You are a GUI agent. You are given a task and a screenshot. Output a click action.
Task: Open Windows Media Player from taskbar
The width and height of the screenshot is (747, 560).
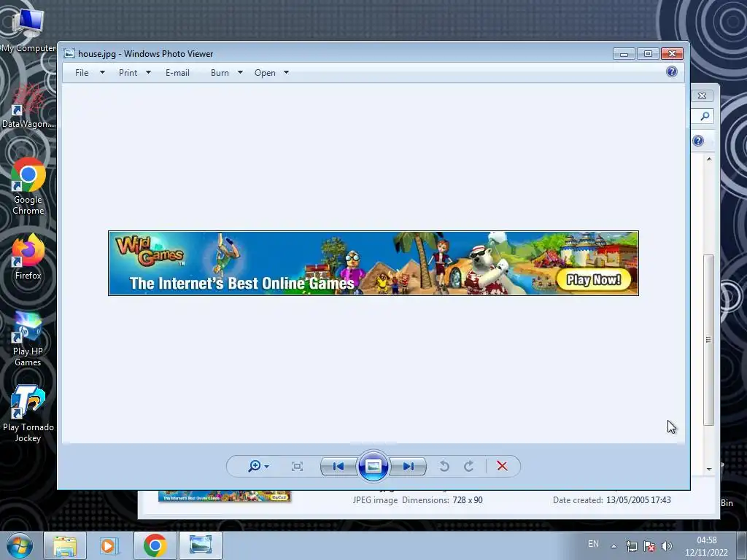[109, 545]
